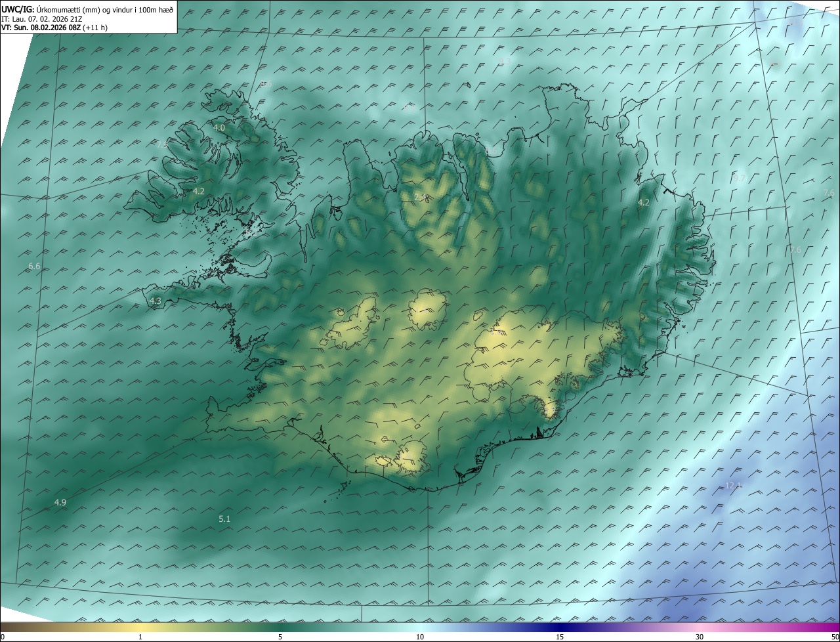This screenshot has width=840, height=642.
Task: Click the map value "4.0"
Action: 219,127
